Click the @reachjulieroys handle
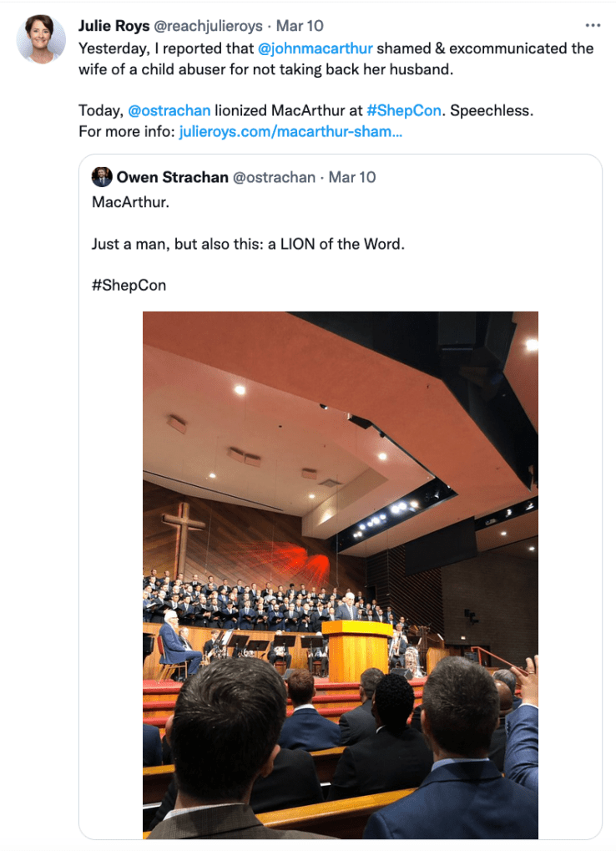 tap(208, 26)
